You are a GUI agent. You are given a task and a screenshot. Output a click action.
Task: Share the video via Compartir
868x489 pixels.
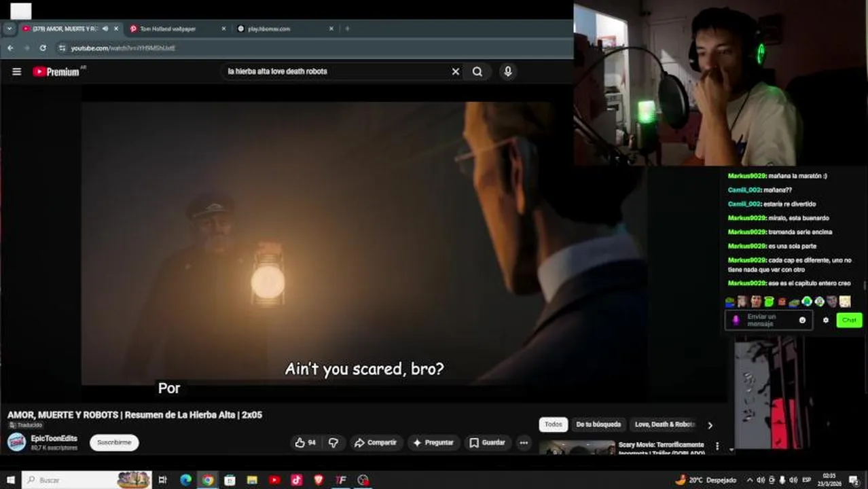pyautogui.click(x=375, y=443)
